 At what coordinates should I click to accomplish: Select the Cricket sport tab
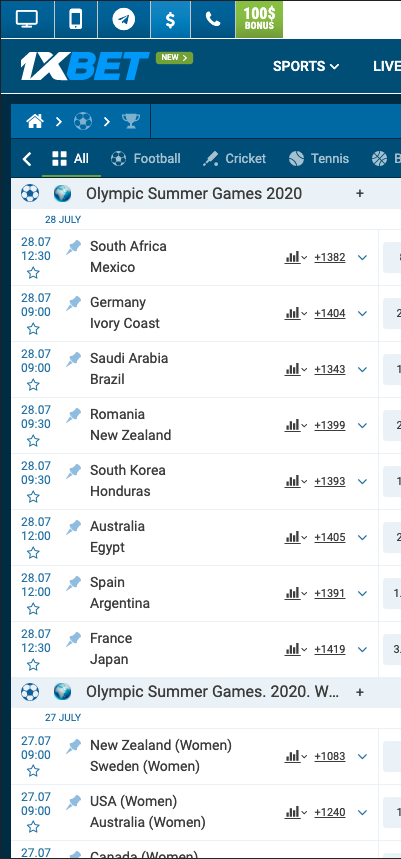pos(234,159)
